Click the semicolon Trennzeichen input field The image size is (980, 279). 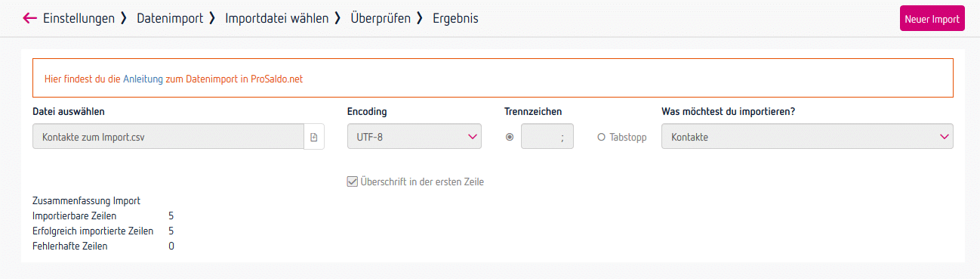[x=547, y=137]
